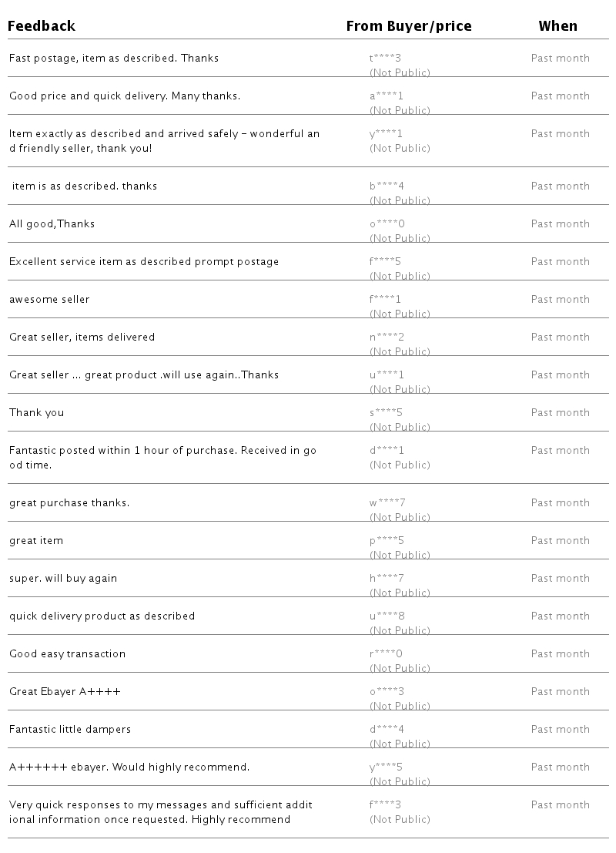The height and width of the screenshot is (853, 616).
Task: Click "quick delivery product as described" text
Action: tap(102, 616)
